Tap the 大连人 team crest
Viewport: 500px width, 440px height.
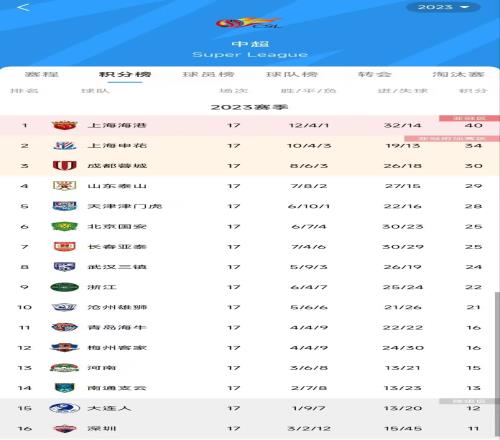pyautogui.click(x=64, y=408)
